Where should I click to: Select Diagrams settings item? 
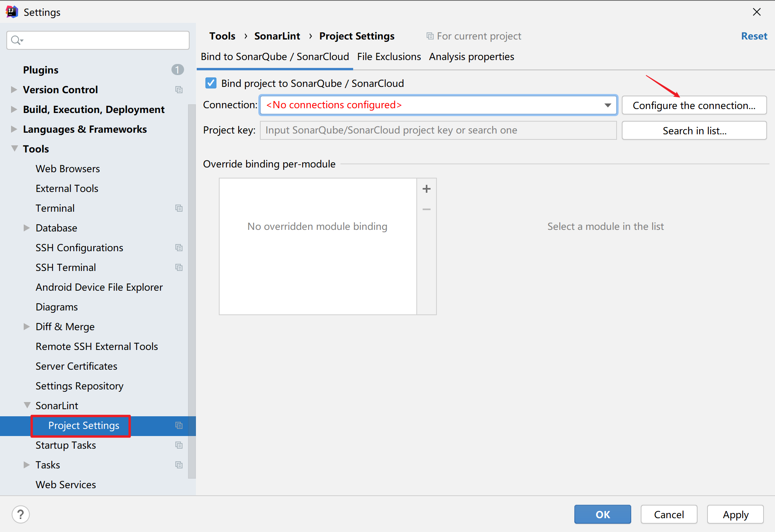click(56, 307)
